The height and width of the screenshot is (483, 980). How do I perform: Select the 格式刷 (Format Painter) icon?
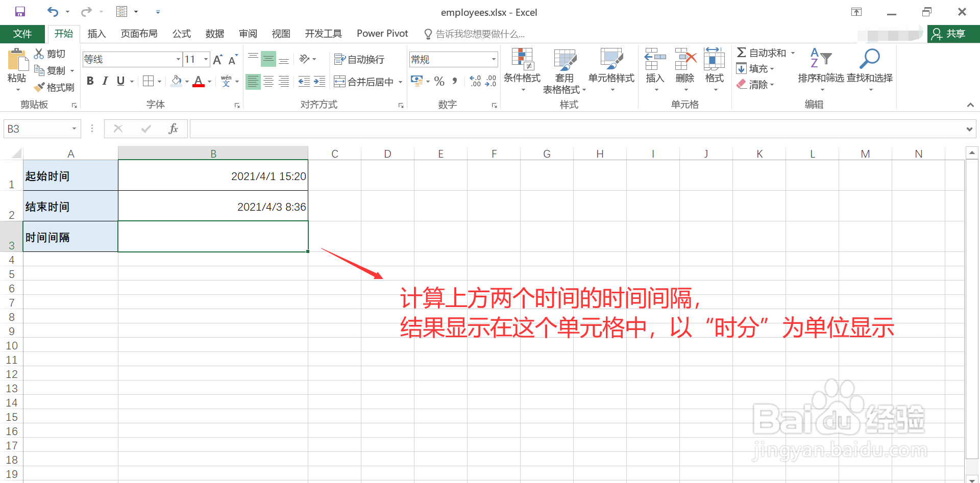pyautogui.click(x=55, y=87)
